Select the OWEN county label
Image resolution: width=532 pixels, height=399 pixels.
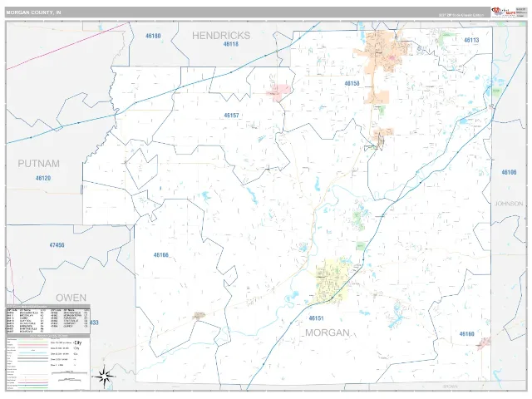[x=71, y=298]
